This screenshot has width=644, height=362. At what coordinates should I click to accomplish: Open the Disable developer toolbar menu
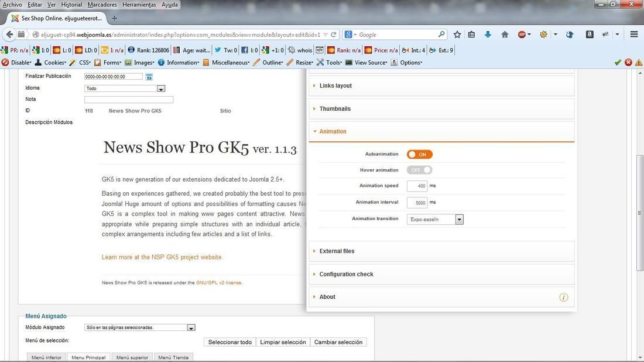point(17,63)
